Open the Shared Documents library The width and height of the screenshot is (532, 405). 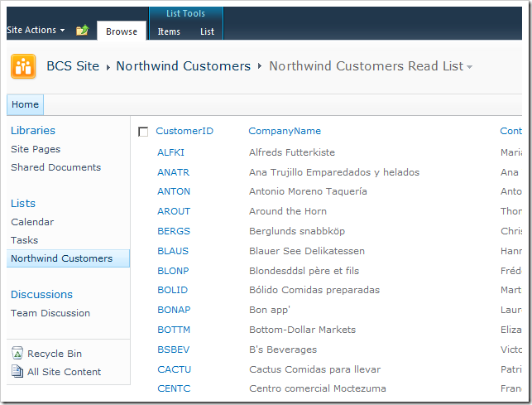click(55, 167)
